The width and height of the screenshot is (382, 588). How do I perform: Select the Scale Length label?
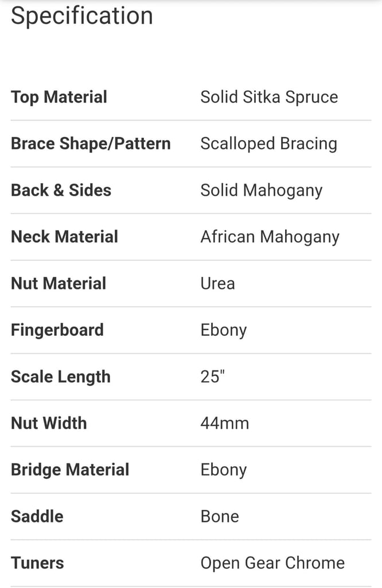tap(61, 377)
